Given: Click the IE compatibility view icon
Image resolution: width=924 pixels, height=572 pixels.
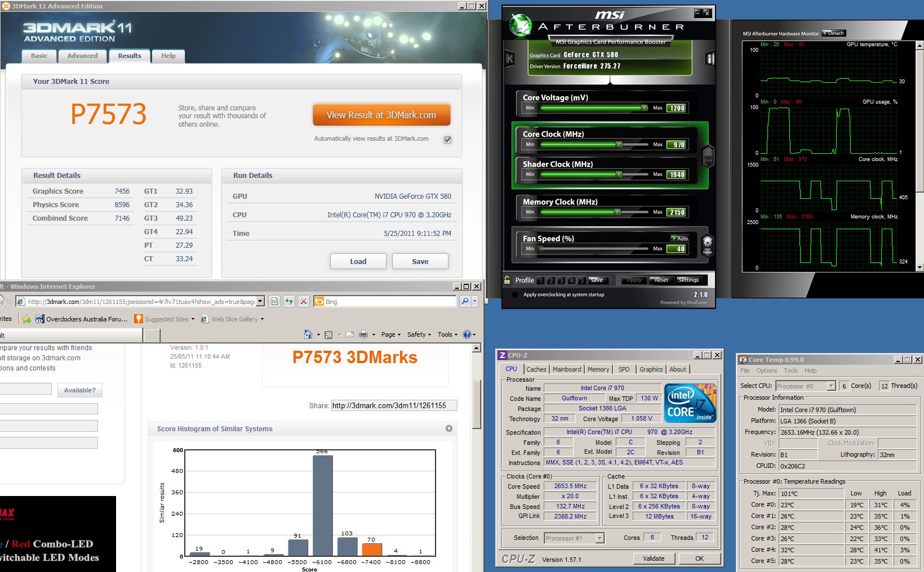Looking at the screenshot, I should (x=274, y=301).
